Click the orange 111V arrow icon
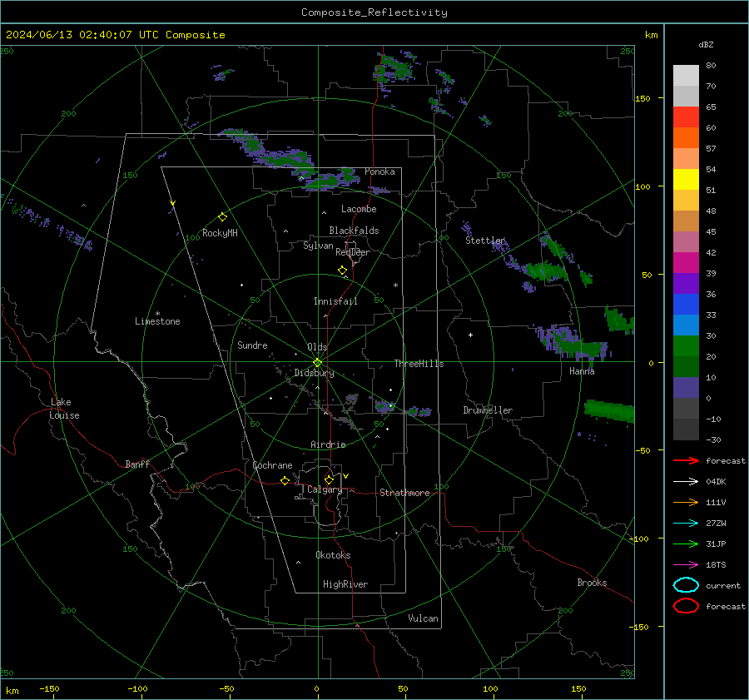Screen dimensions: 749x700 tap(686, 502)
